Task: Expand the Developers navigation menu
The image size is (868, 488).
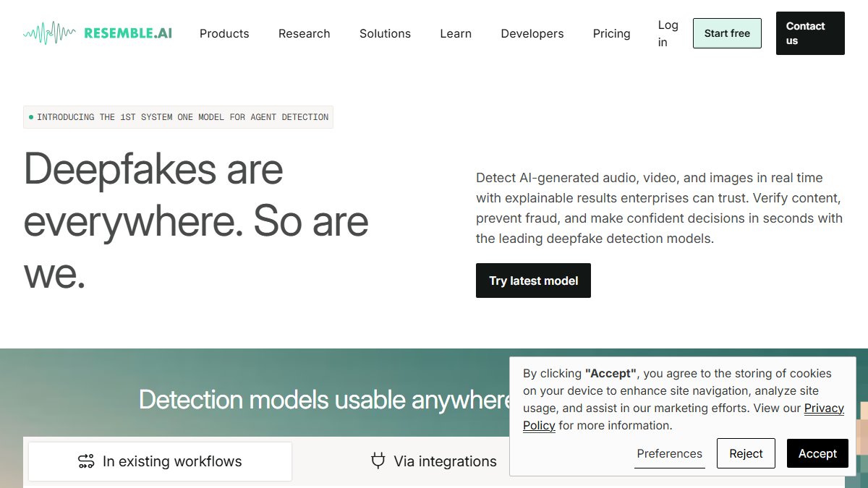Action: pyautogui.click(x=532, y=33)
